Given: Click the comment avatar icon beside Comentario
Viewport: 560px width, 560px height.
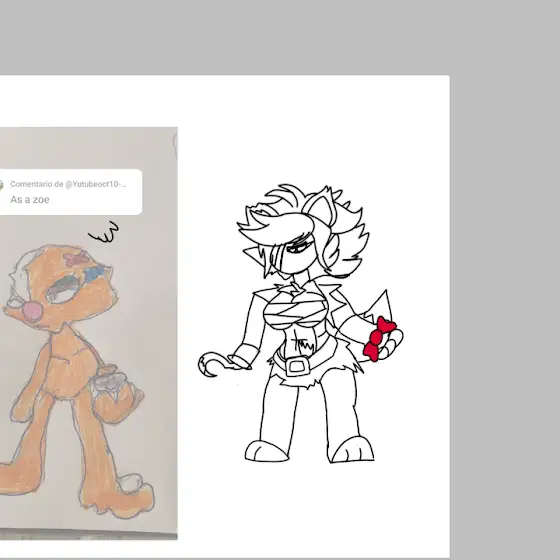Looking at the screenshot, I should click(1, 185).
